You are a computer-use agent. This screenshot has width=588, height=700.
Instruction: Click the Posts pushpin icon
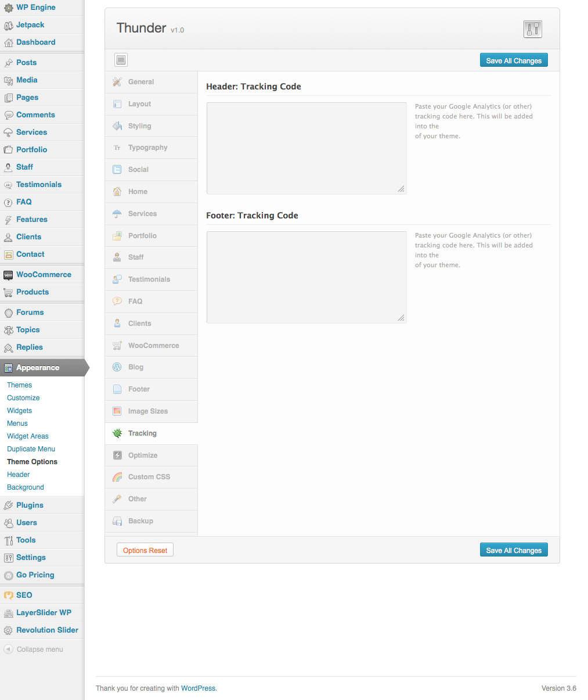(x=8, y=63)
